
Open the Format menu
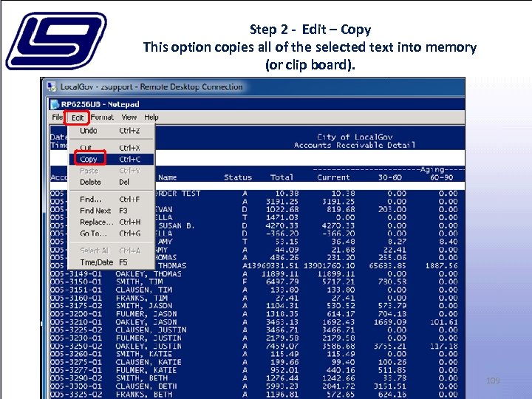click(x=102, y=117)
